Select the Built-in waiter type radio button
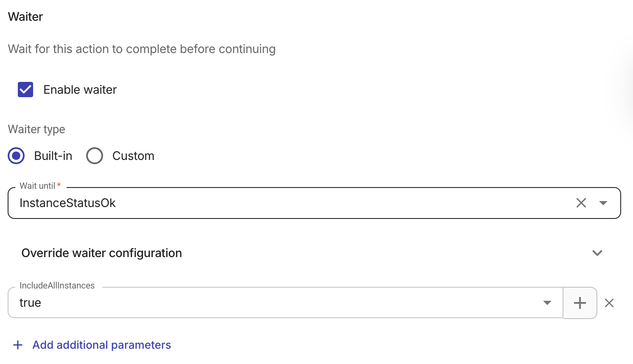The width and height of the screenshot is (633, 364). [x=16, y=156]
